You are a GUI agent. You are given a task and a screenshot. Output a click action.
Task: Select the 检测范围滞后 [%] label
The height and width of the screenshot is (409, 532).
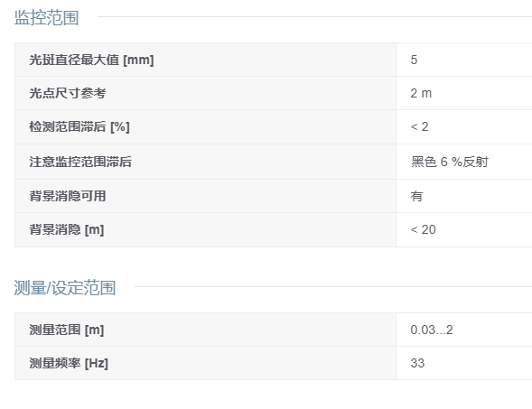tap(79, 126)
